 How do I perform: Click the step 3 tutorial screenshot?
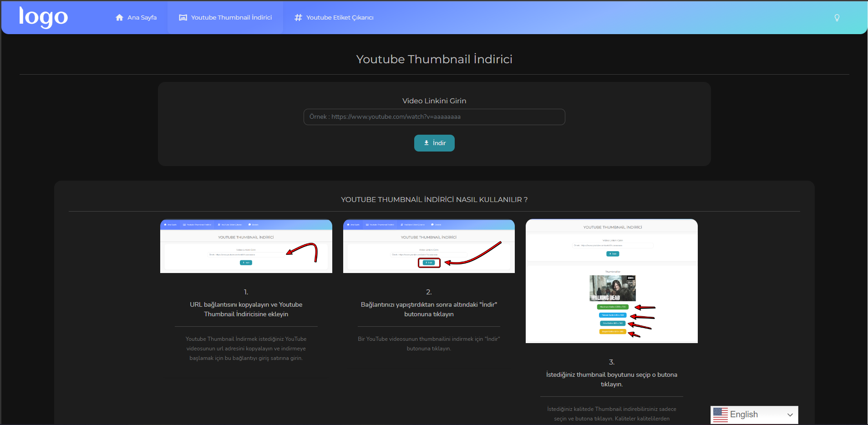coord(612,281)
